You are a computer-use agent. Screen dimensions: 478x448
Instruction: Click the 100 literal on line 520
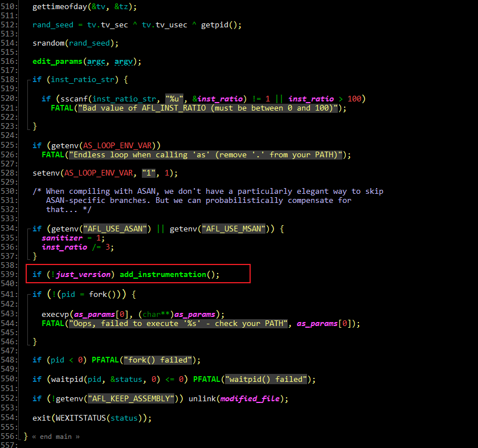[x=354, y=99]
